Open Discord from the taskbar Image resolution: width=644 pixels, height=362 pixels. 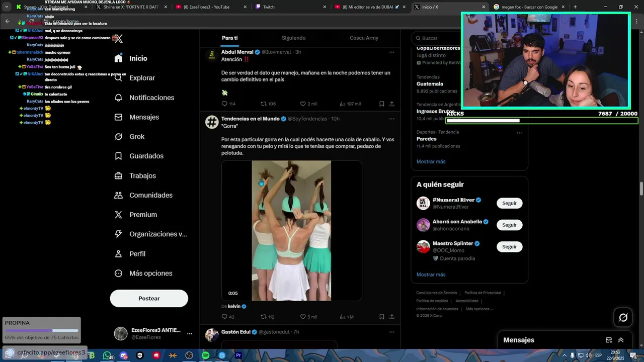[x=124, y=355]
